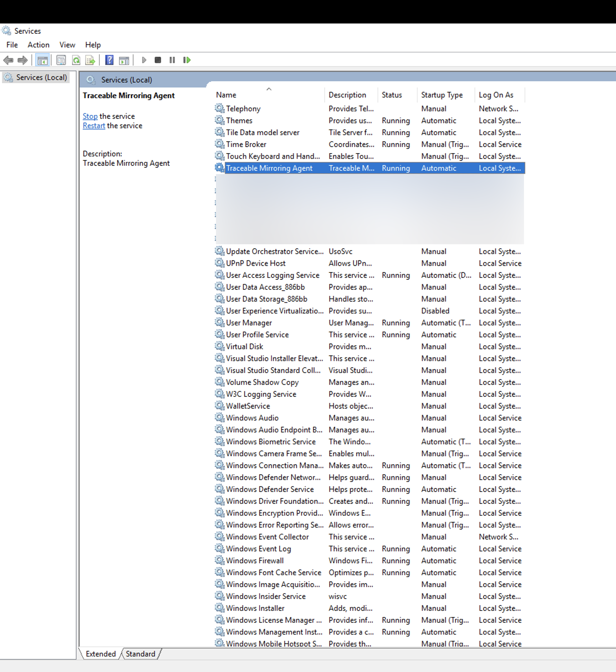Click the Export List toolbar icon
Screen dimensions: 616x672
pyautogui.click(x=90, y=60)
